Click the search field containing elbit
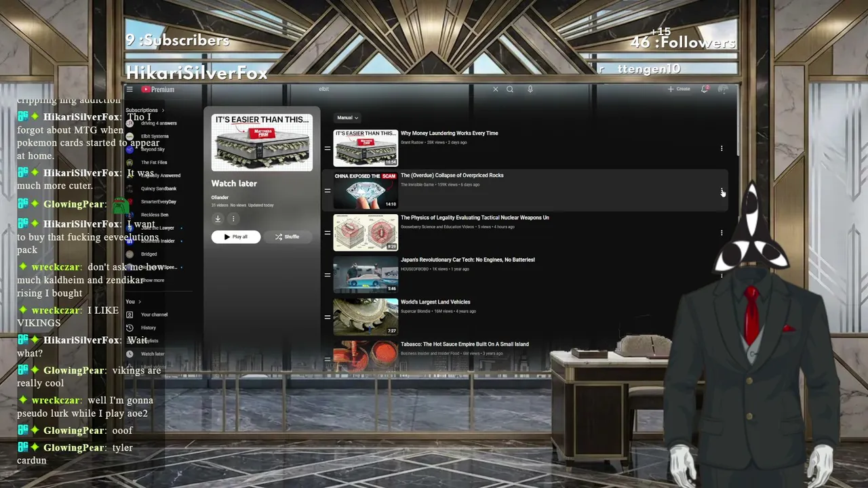 pyautogui.click(x=403, y=89)
